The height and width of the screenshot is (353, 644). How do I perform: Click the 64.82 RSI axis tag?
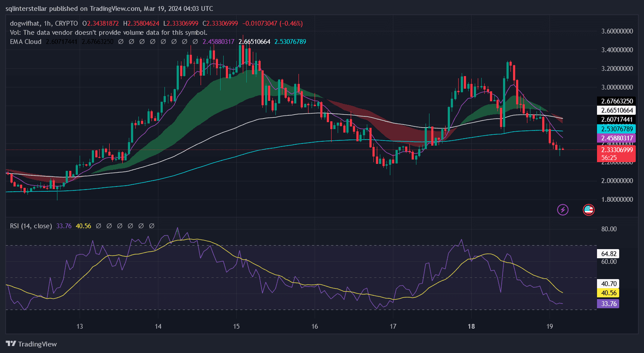(x=609, y=253)
